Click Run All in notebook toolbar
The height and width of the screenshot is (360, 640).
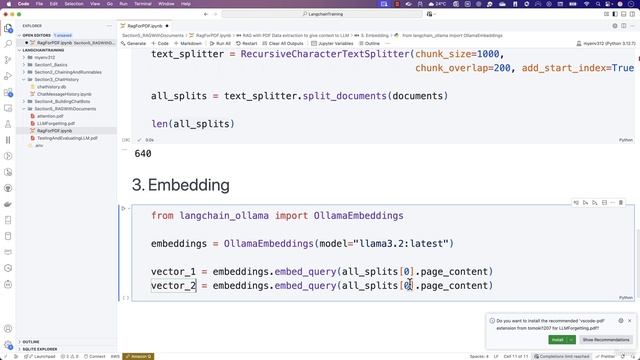click(x=220, y=43)
